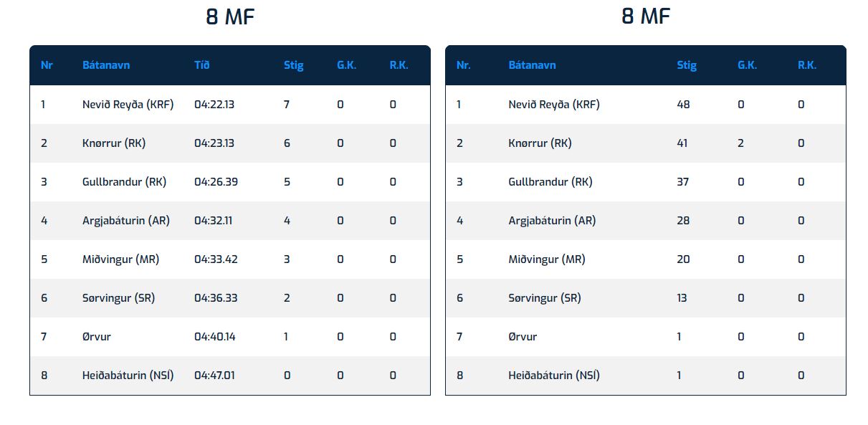Select Argjabáturin (AR) row in left table
This screenshot has height=425, width=868.
(x=229, y=221)
